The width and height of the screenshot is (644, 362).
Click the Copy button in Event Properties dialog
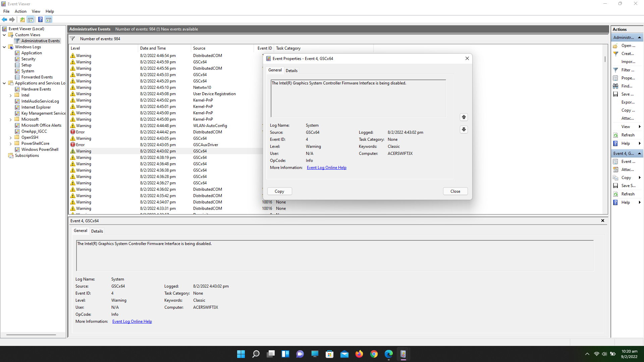(x=279, y=191)
